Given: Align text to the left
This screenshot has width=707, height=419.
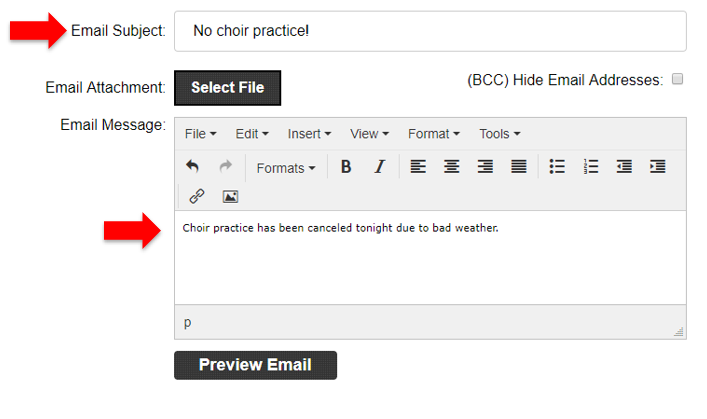Looking at the screenshot, I should point(418,167).
